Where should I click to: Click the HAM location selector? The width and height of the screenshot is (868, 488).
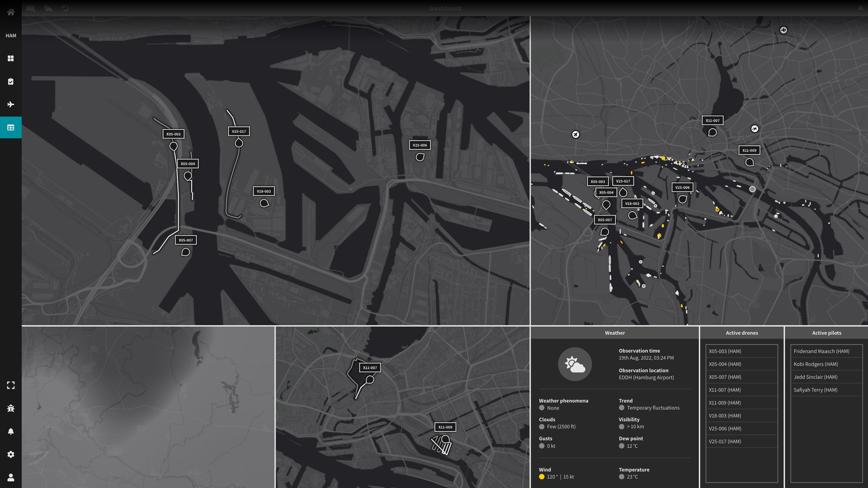[11, 35]
